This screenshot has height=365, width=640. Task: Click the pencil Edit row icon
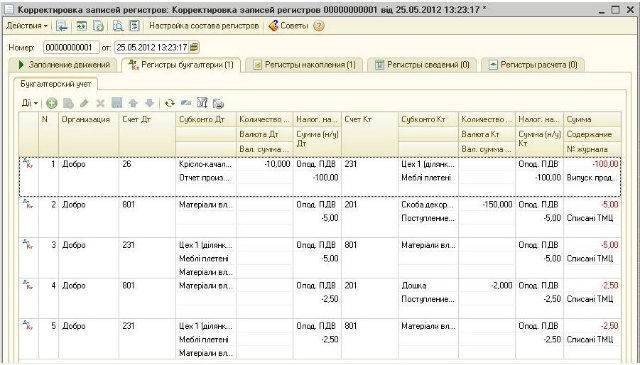tap(84, 103)
